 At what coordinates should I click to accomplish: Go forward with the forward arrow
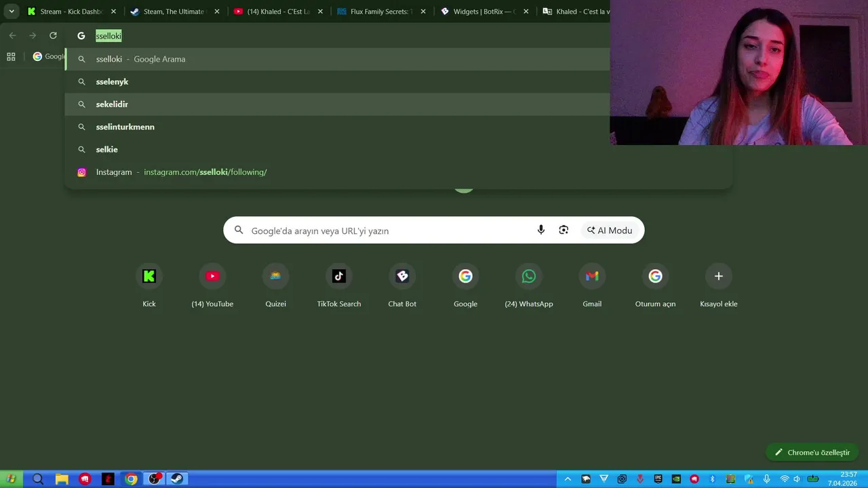[x=33, y=35]
